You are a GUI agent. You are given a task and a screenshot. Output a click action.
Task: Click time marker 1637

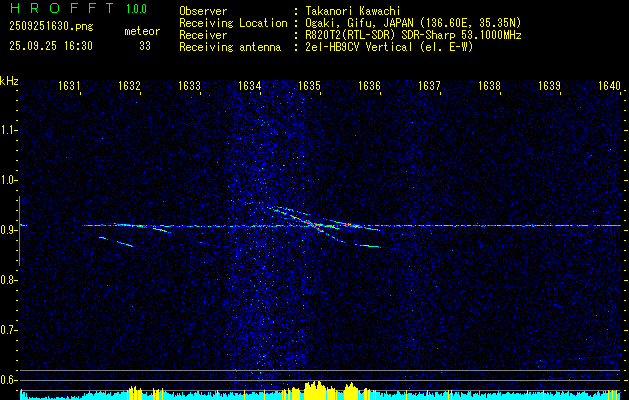tap(429, 85)
